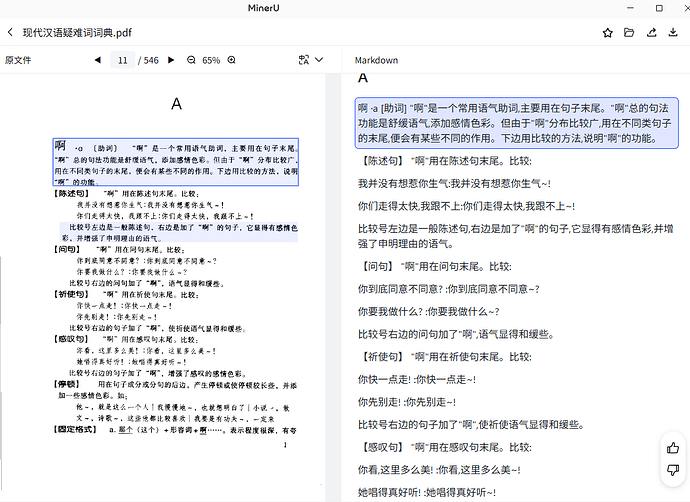Open the folder icon in header
Image resolution: width=690 pixels, height=502 pixels.
pos(629,33)
